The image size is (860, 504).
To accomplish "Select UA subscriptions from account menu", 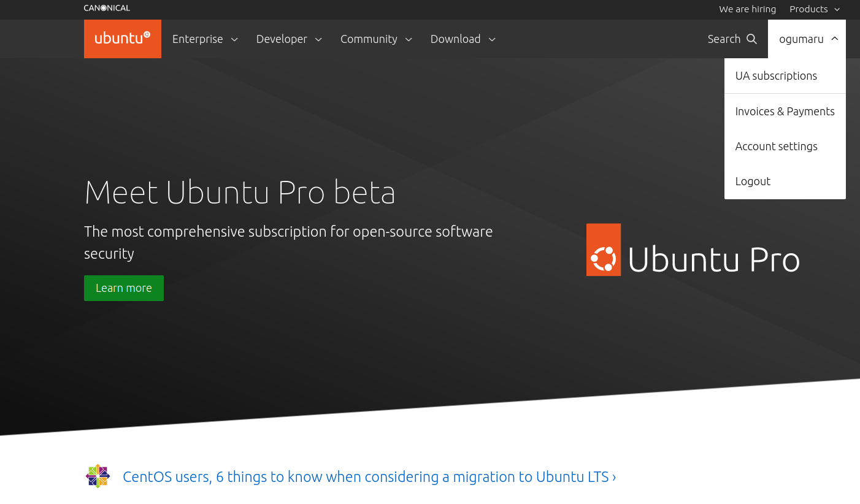I will (785, 76).
